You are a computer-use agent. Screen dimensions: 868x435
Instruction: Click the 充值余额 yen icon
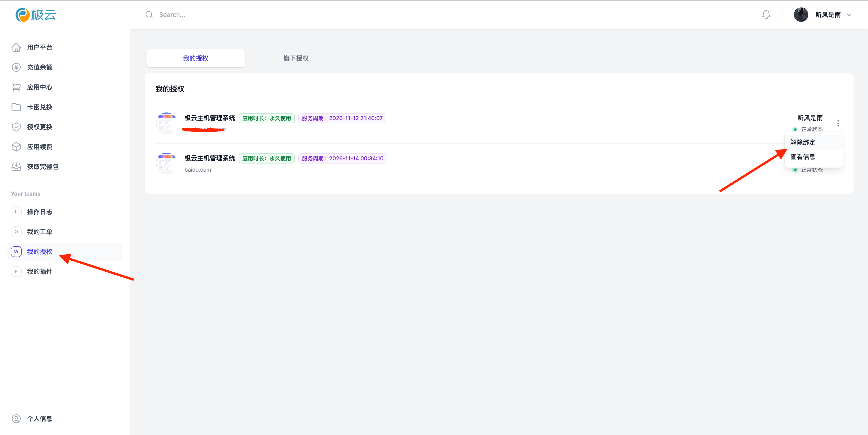click(x=16, y=67)
